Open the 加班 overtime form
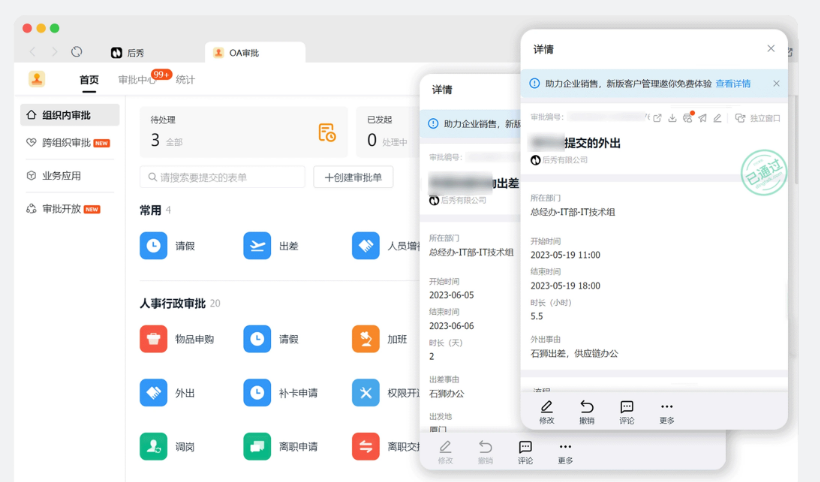This screenshot has height=482, width=820. point(366,339)
